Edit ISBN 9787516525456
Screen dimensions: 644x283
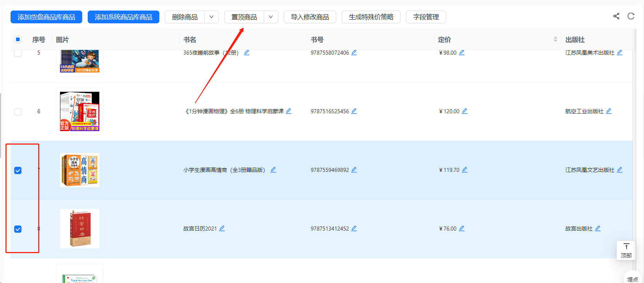[x=354, y=111]
